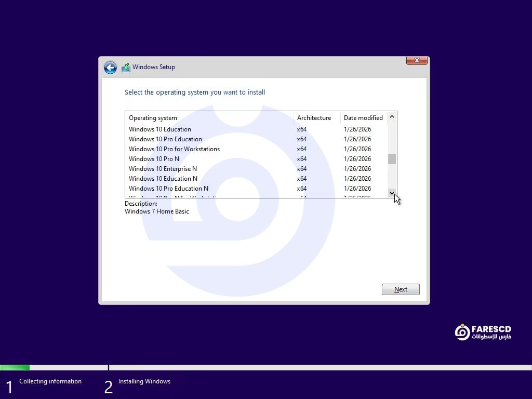The height and width of the screenshot is (399, 532).
Task: Pick Windows 10 Enterprise N
Action: click(163, 169)
